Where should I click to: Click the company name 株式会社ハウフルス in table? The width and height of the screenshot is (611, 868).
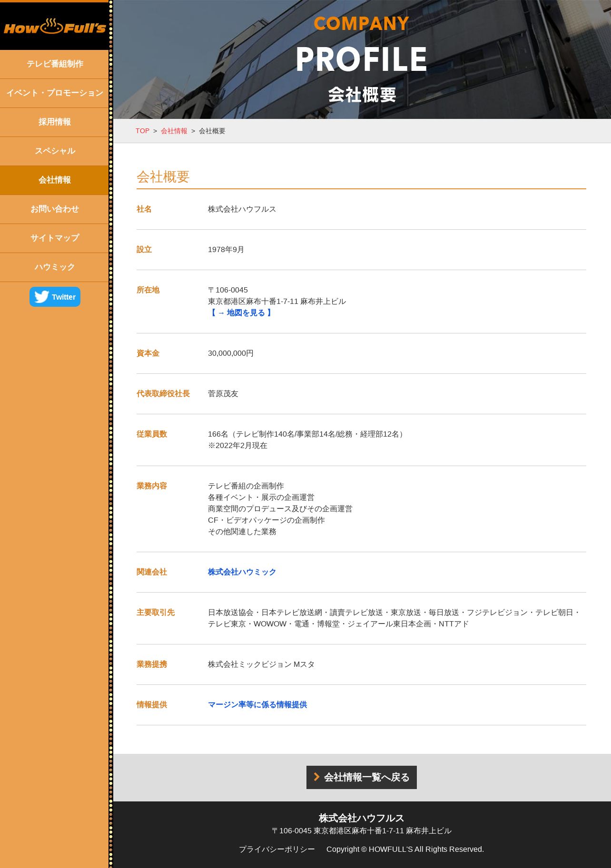242,209
